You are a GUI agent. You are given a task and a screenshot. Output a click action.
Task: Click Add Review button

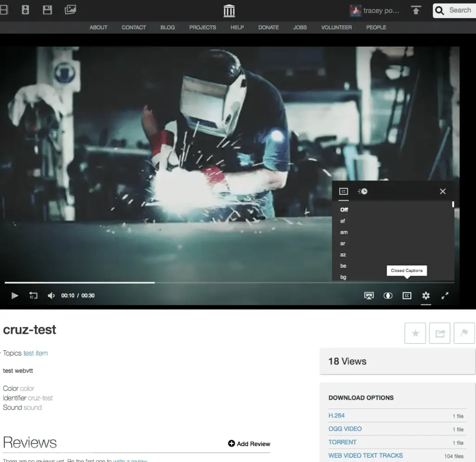click(x=249, y=444)
